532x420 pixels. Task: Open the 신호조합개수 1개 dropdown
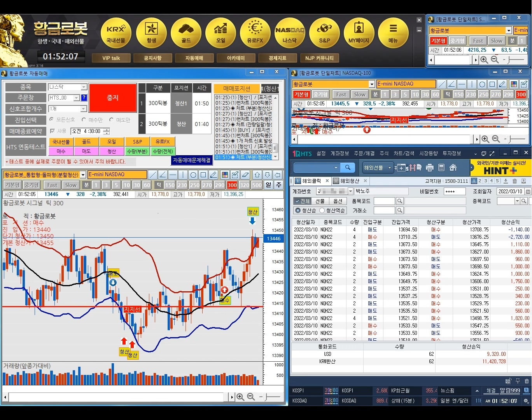click(x=84, y=109)
